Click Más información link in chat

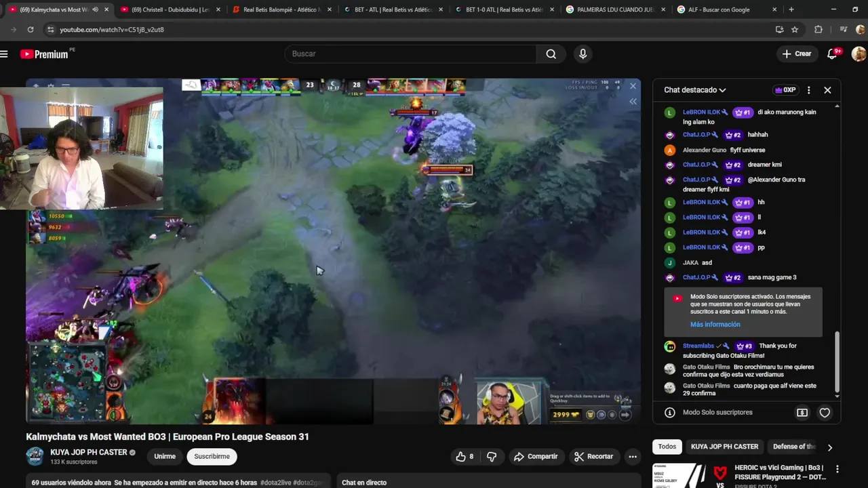(x=715, y=325)
